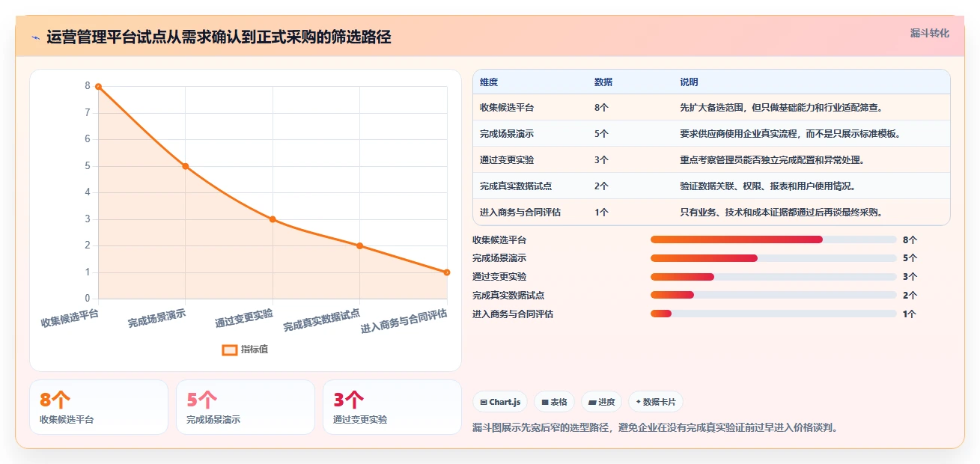Click the description starting 先扩大备选范围
Viewport: 980px width, 464px height.
pos(782,108)
